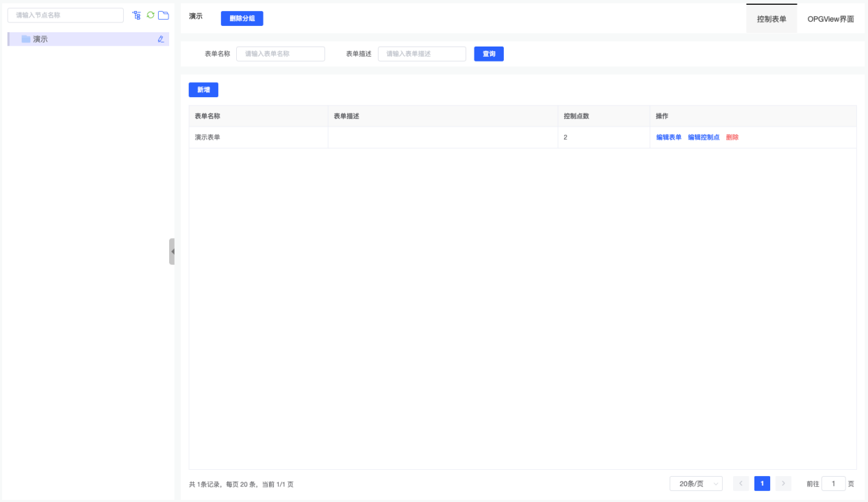
Task: Click the 新增 button
Action: (203, 90)
